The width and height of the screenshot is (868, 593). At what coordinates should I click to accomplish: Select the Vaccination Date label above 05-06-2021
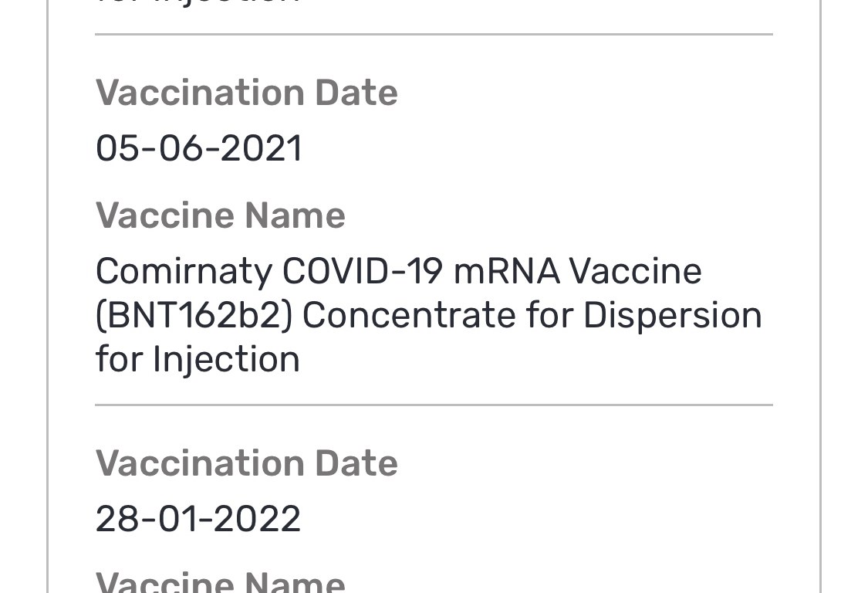tap(246, 93)
